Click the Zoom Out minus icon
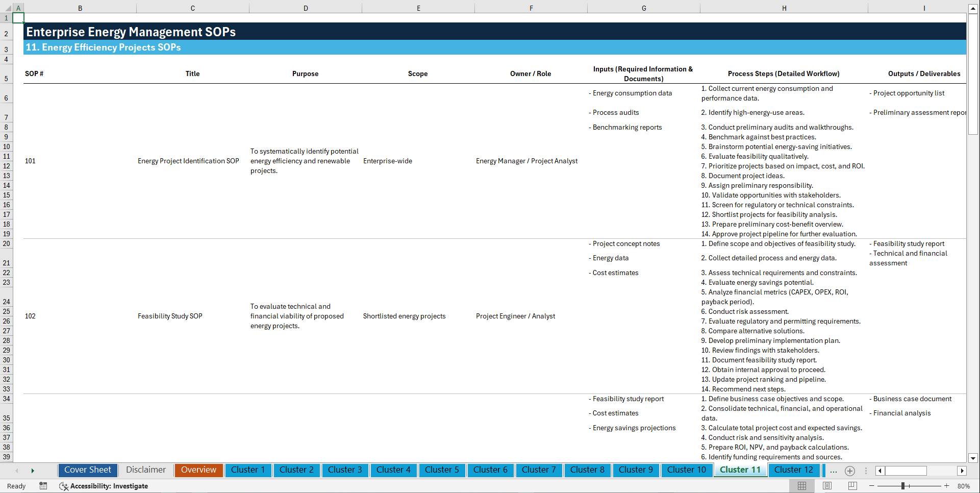This screenshot has width=980, height=493. pos(872,486)
